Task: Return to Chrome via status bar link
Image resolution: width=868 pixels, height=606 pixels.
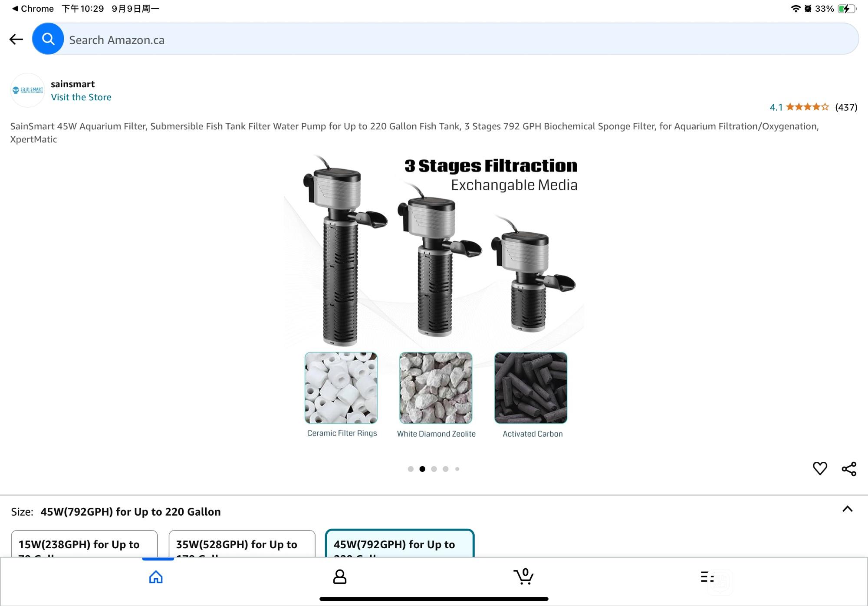Action: click(x=33, y=9)
